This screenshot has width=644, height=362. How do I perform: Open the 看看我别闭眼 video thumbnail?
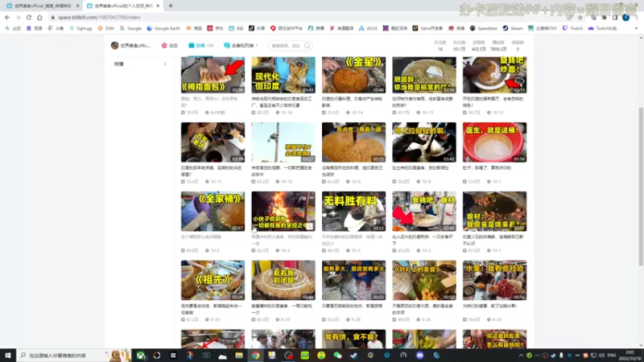click(x=283, y=280)
